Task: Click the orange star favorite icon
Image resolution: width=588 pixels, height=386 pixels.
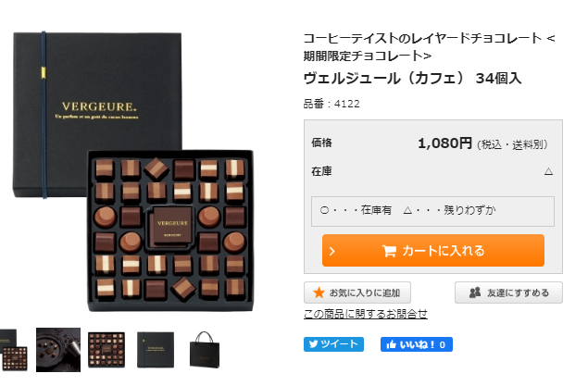Action: [319, 293]
